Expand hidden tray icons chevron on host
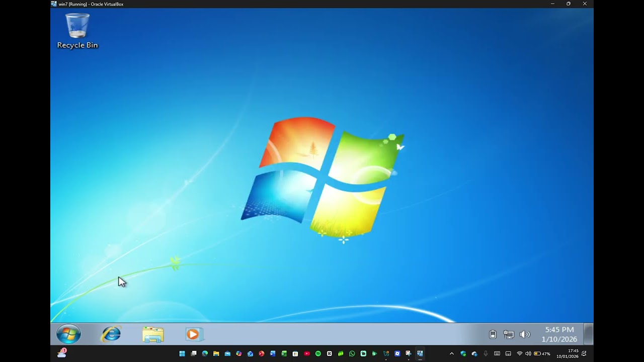644x362 pixels. pos(452,354)
